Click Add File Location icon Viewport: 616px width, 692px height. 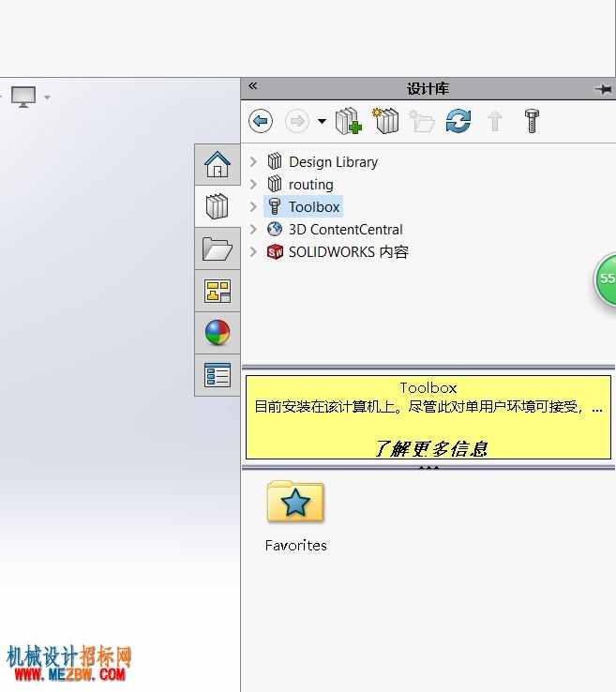385,121
